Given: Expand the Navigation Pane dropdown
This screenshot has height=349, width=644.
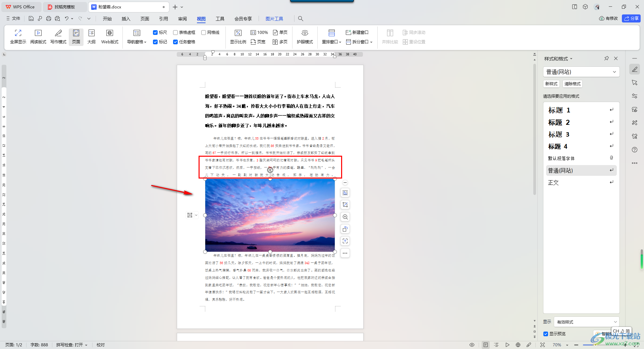Looking at the screenshot, I should [137, 42].
